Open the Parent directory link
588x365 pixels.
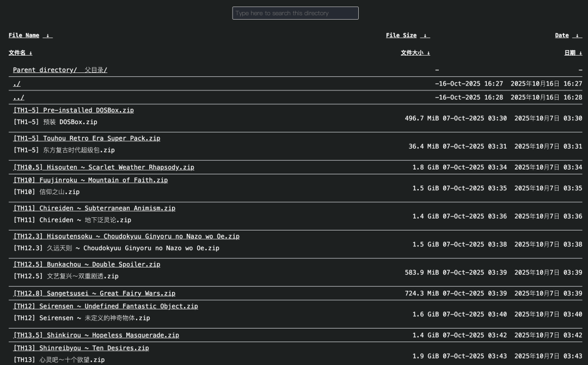[x=60, y=70]
